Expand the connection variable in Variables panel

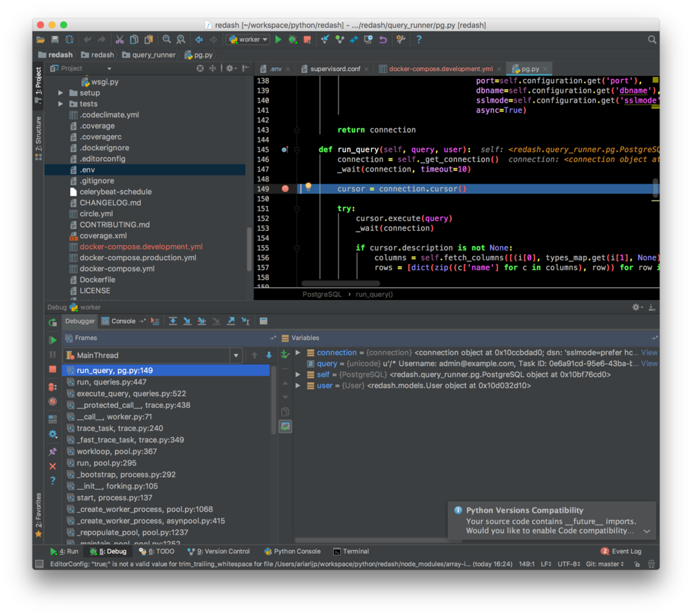point(297,352)
